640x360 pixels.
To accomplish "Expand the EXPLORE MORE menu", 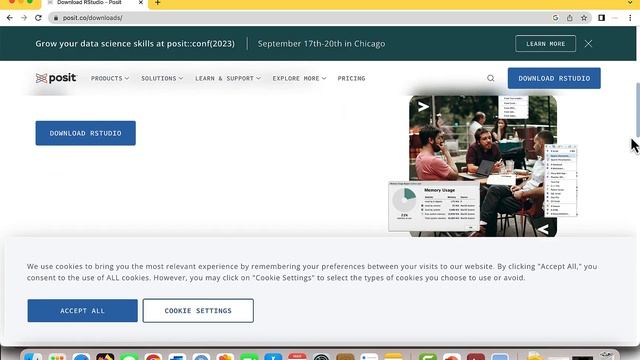I will click(x=299, y=78).
